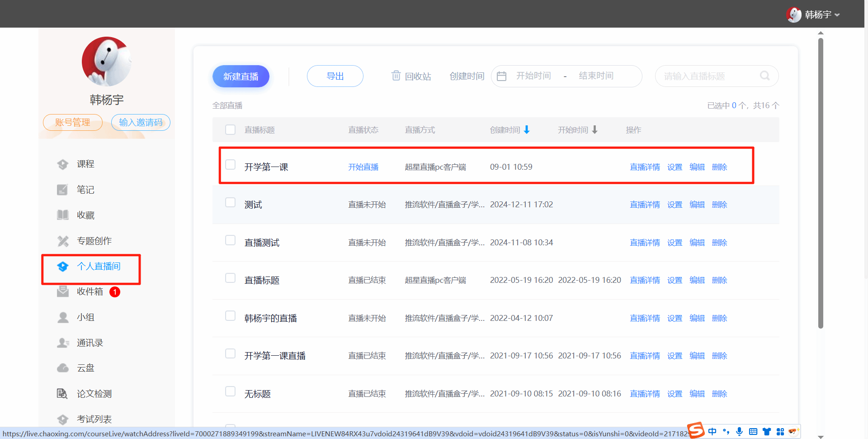Screen dimensions: 868x439
Task: Click the 新建直播 button
Action: click(x=241, y=76)
